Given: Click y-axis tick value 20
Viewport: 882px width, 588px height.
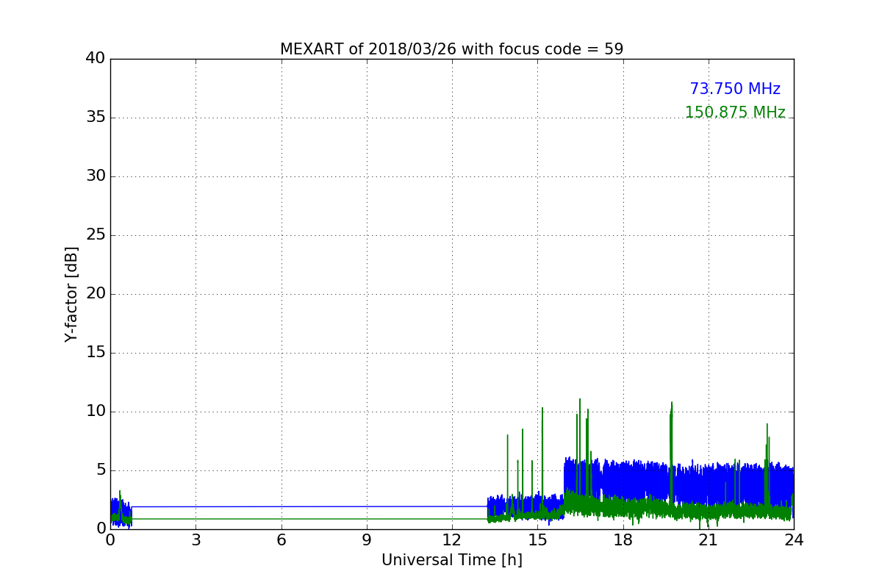Looking at the screenshot, I should [x=96, y=294].
